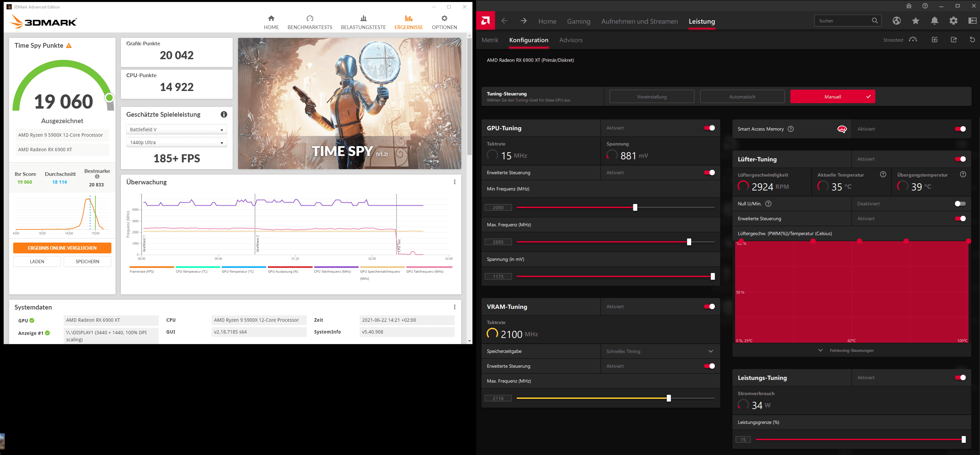Start the Stresstest gauge icon
Screen dimensions: 980x455
point(913,40)
